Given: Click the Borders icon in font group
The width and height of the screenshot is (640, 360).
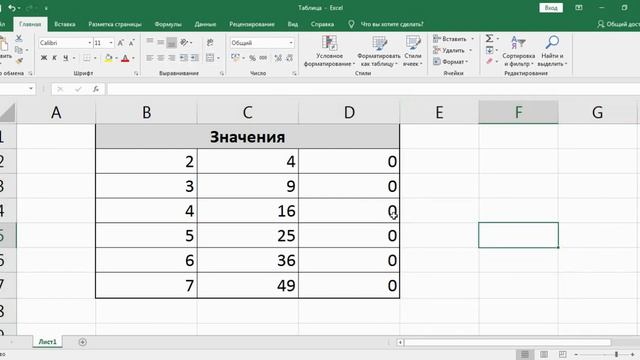Looking at the screenshot, I should tap(87, 58).
